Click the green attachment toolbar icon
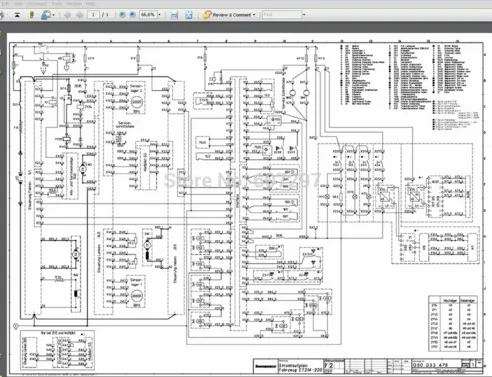The height and width of the screenshot is (377, 492). click(x=32, y=15)
